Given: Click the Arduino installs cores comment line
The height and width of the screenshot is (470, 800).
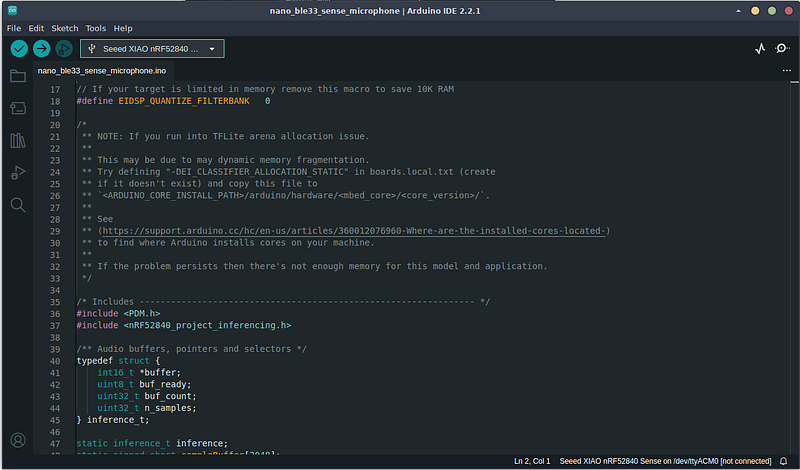Looking at the screenshot, I should coord(228,242).
